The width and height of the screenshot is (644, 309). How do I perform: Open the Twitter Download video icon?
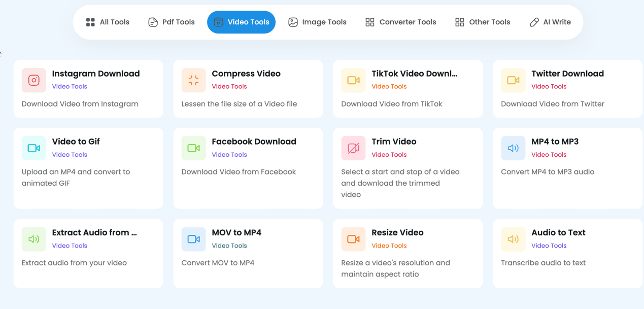click(x=513, y=80)
